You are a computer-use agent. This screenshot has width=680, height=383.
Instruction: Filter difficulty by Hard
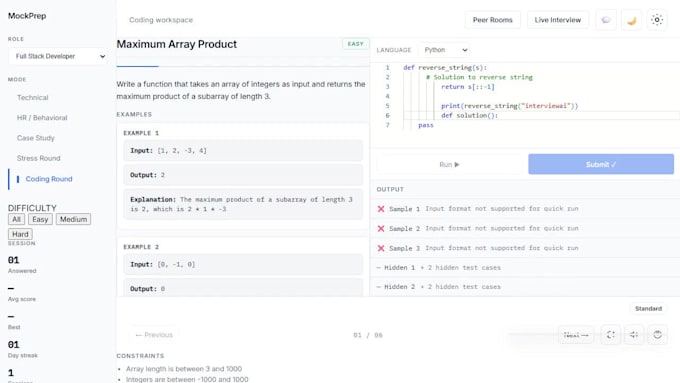point(20,234)
